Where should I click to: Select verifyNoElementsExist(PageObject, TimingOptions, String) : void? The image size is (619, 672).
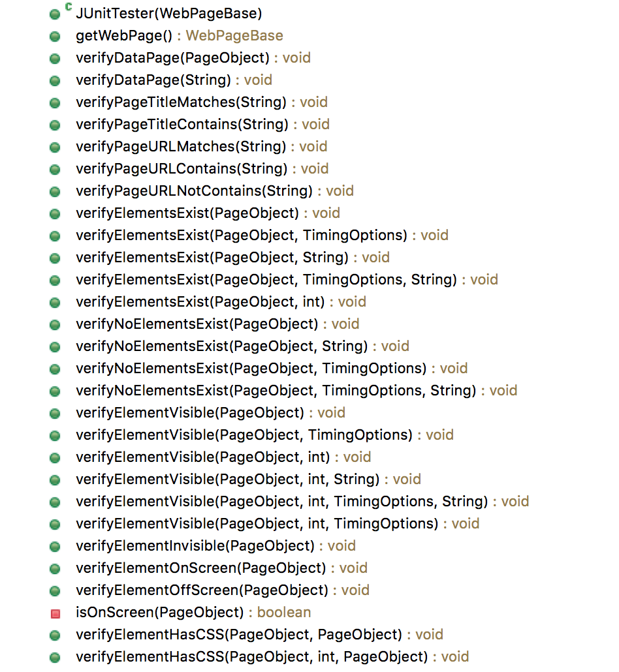(297, 391)
